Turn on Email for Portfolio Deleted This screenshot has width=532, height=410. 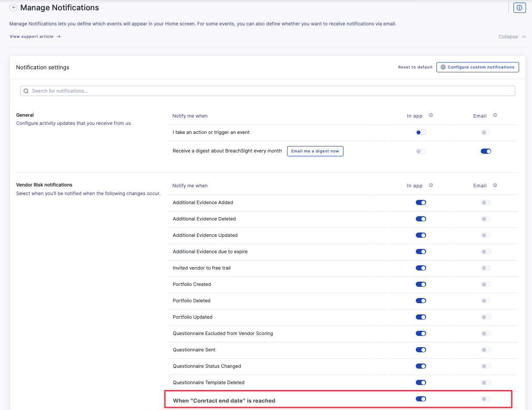point(486,301)
